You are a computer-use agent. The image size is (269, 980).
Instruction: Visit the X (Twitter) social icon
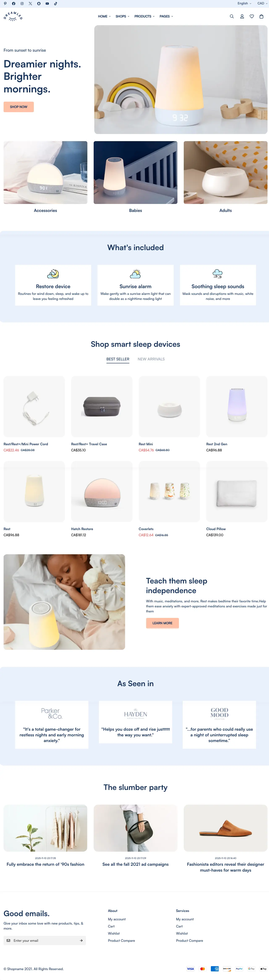pos(30,3)
